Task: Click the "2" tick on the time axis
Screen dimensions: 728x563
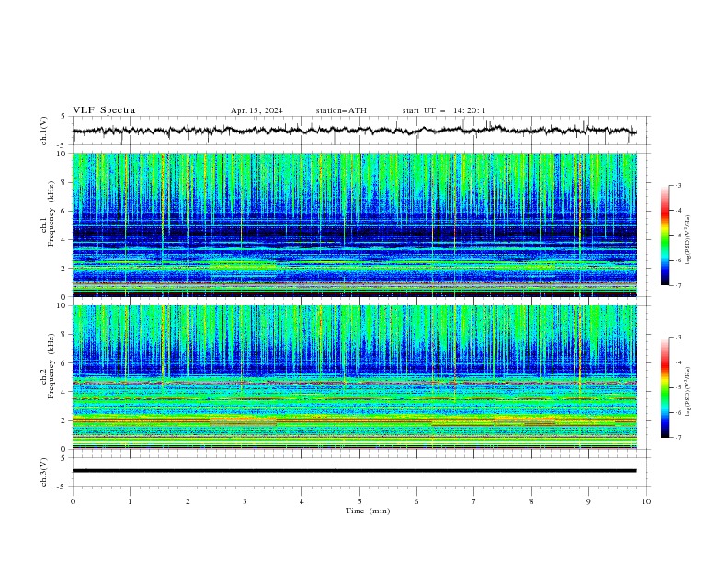Action: (188, 501)
